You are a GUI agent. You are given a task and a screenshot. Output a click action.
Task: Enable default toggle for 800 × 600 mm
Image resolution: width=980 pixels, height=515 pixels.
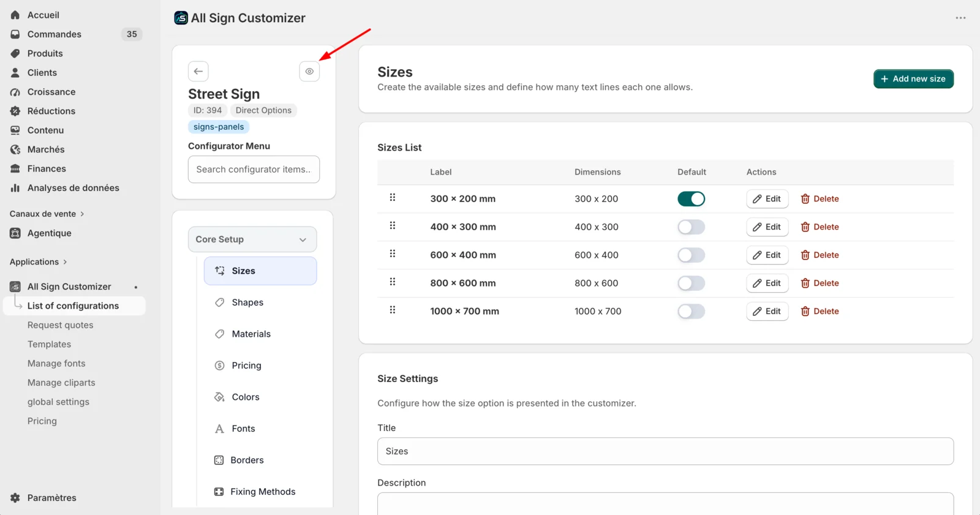pyautogui.click(x=691, y=284)
